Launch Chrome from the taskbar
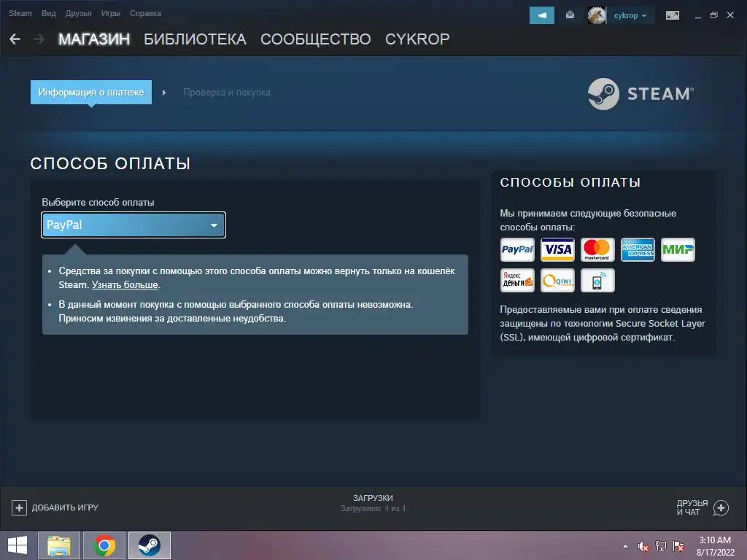Viewport: 747px width, 560px height. point(104,545)
